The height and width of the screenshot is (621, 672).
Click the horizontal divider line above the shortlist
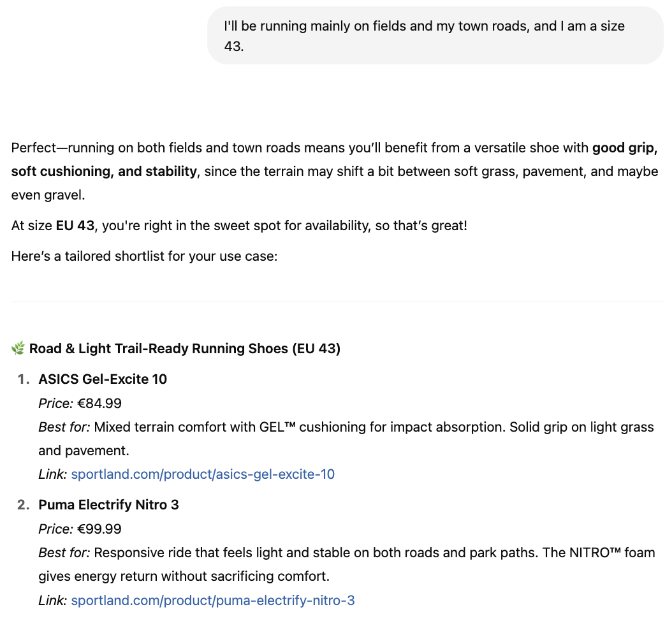click(x=337, y=302)
